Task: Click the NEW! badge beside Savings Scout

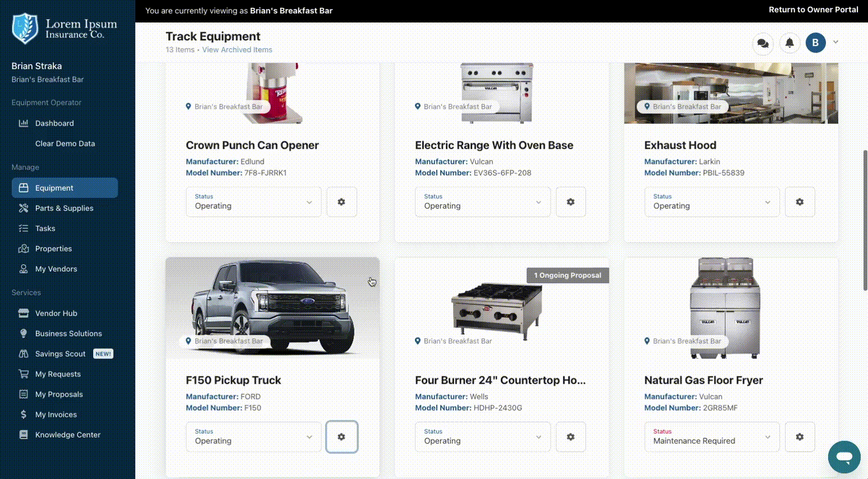Action: point(103,354)
